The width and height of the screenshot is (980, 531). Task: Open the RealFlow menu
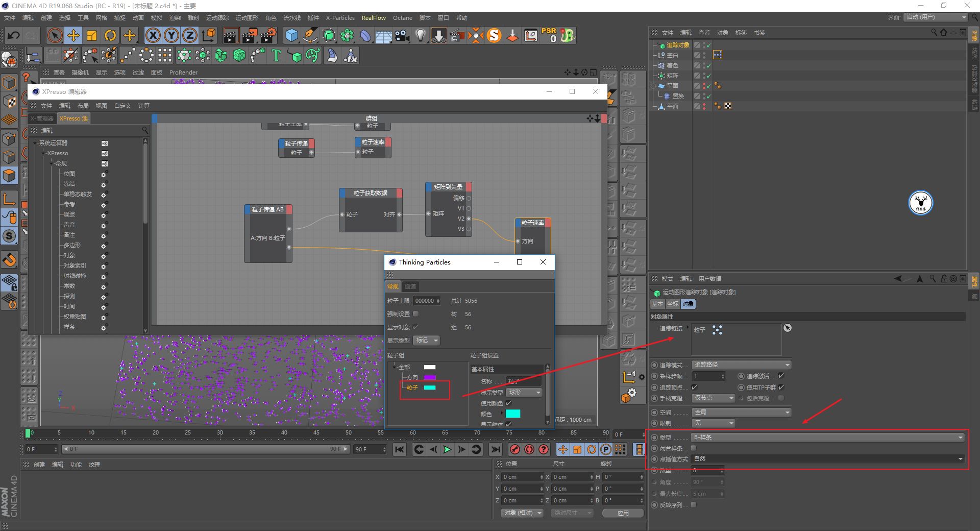pos(373,18)
